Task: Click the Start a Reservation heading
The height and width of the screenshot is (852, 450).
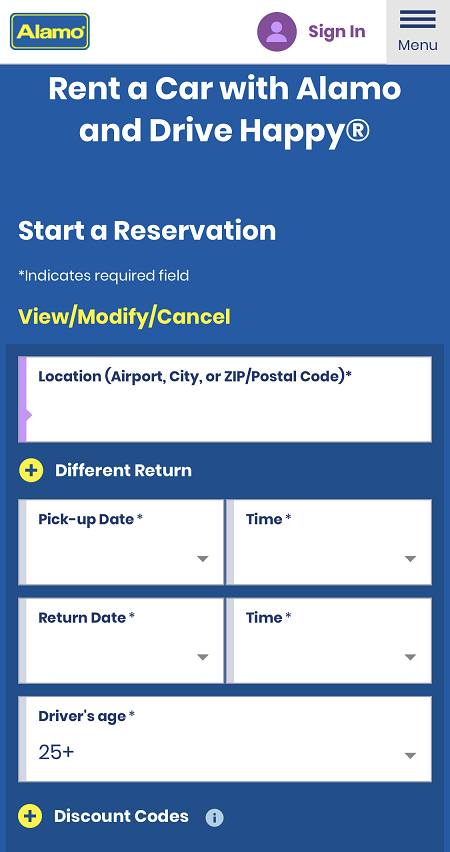Action: click(x=147, y=230)
